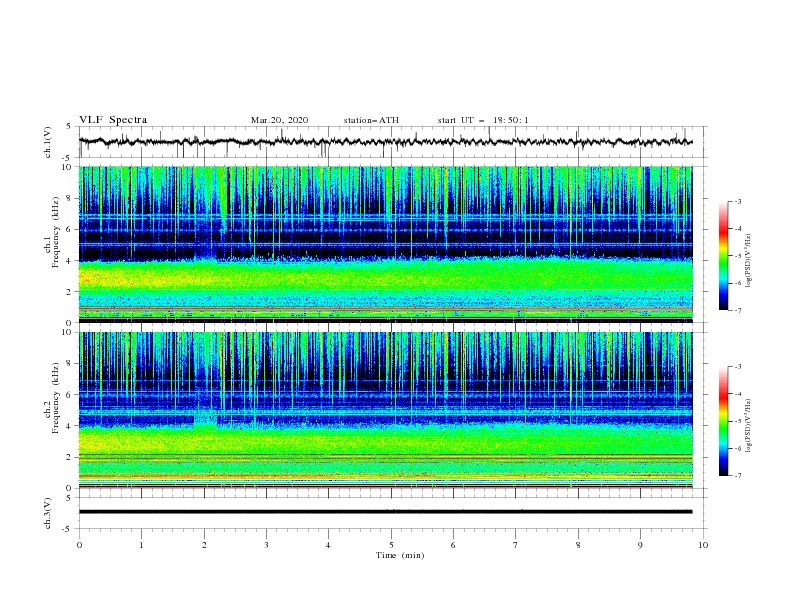Select the ch.2 "Frequency (kHz)" axis label

56,397
